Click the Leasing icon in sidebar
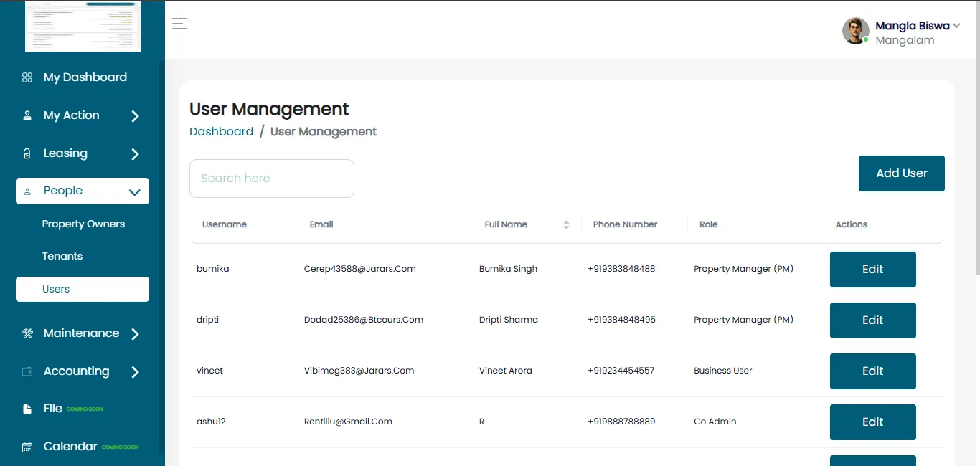The width and height of the screenshot is (980, 466). (27, 153)
